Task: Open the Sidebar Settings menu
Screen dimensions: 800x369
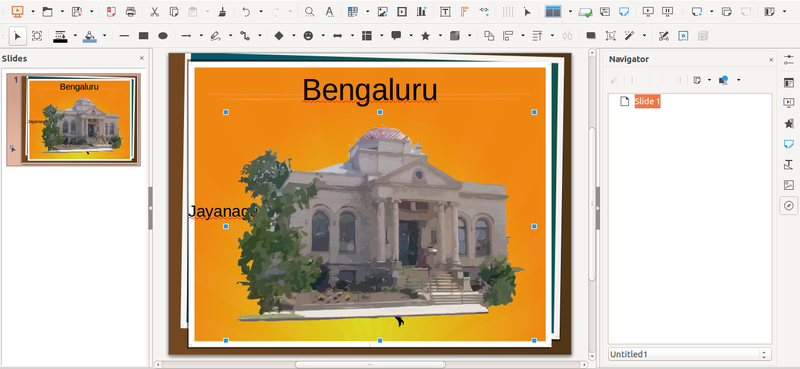Action: click(789, 60)
